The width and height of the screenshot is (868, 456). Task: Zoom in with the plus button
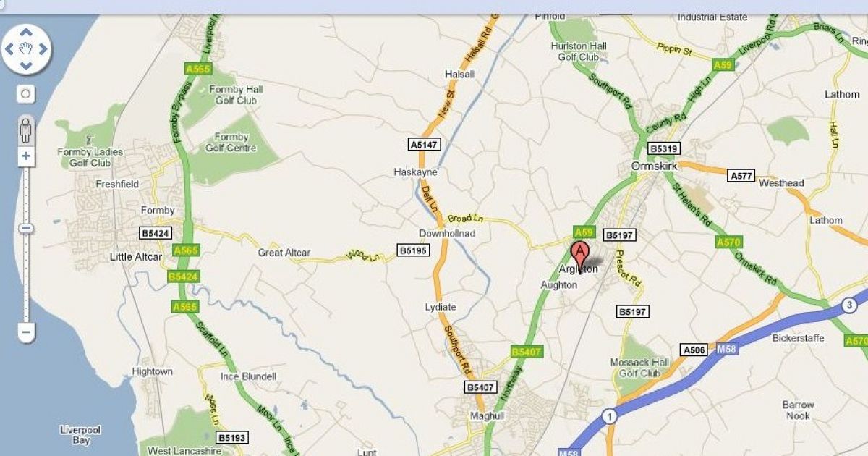[26, 156]
